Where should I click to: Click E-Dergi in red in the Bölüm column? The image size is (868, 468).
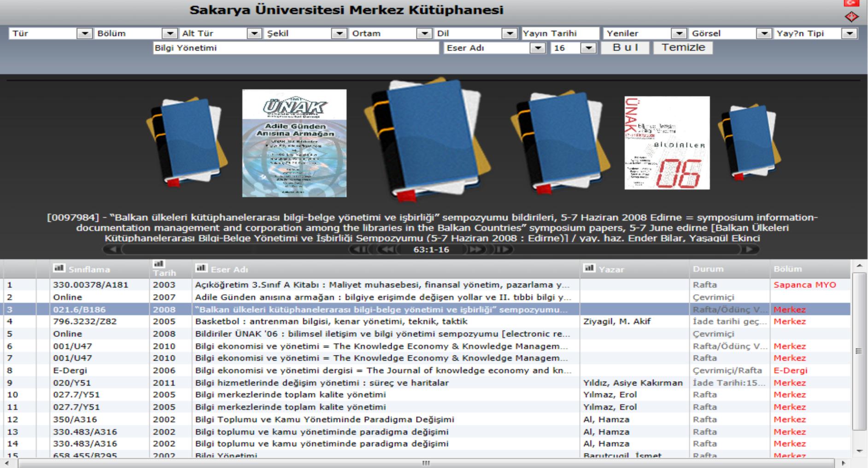791,370
